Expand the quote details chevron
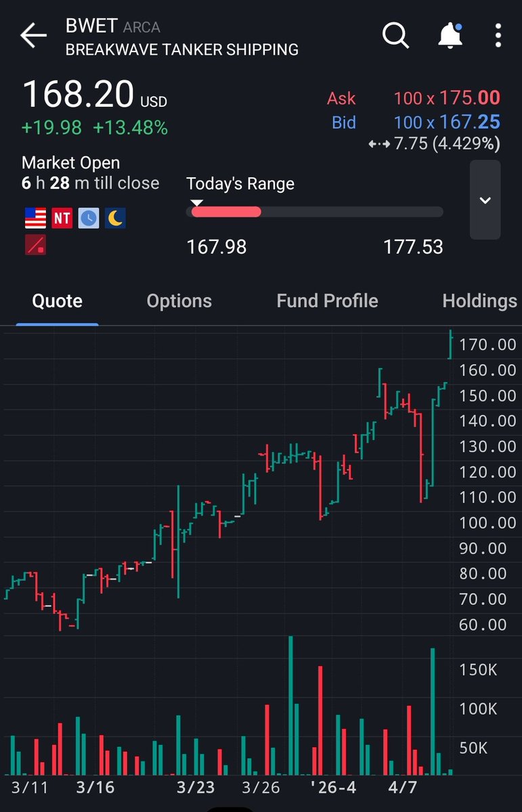 coord(485,200)
